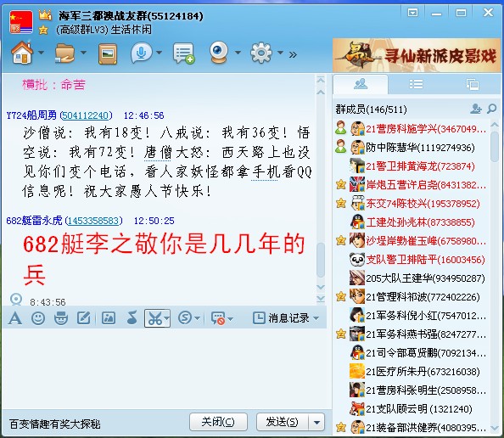Open the group shared files folder icon
Image resolution: width=504 pixels, height=438 pixels.
click(64, 53)
